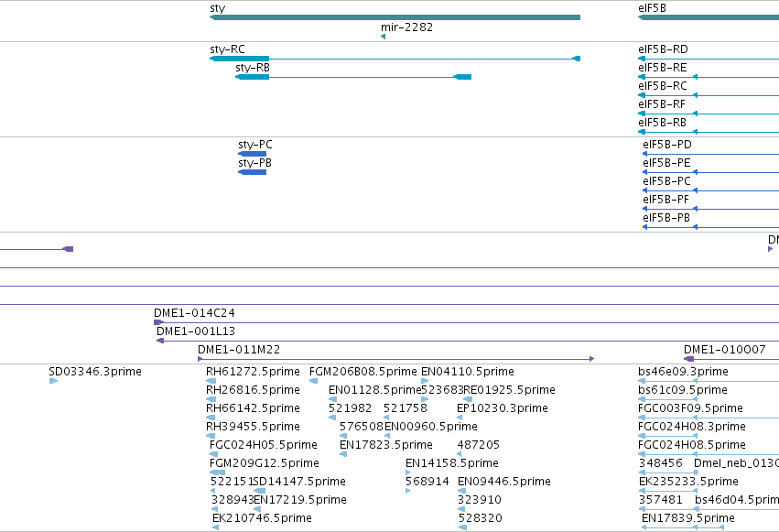This screenshot has width=779, height=532.
Task: Click the 521758 feature
Action: pos(386,418)
